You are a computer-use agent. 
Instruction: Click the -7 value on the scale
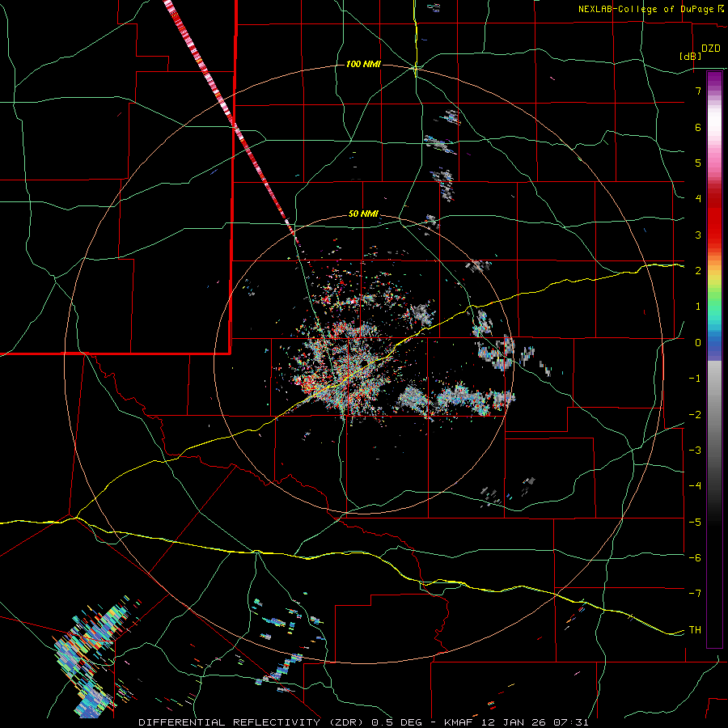[x=695, y=594]
